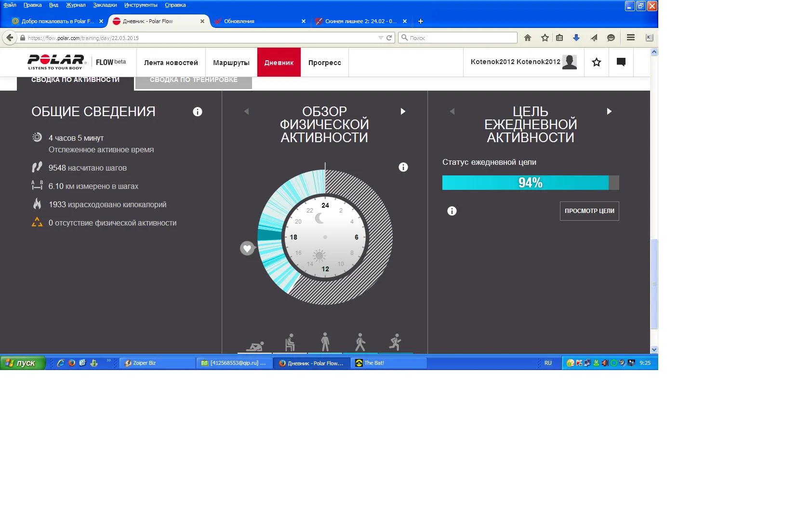Click the browser back arrow button
This screenshot has width=798, height=532.
(10, 38)
